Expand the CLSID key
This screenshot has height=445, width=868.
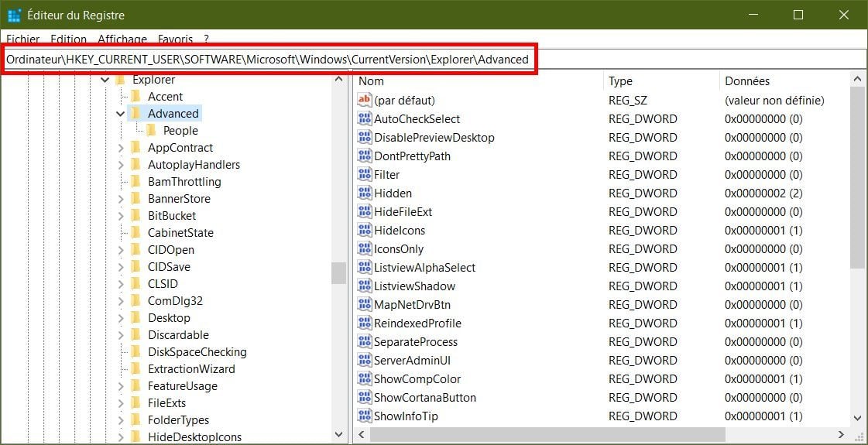pos(121,284)
